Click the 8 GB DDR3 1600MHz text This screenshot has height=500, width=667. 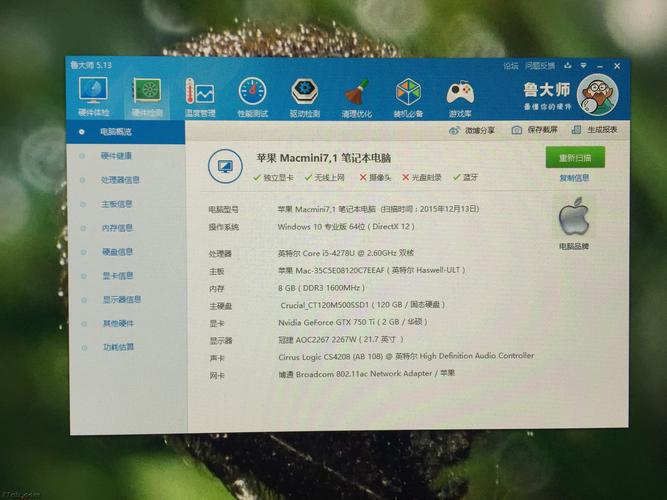pyautogui.click(x=321, y=288)
